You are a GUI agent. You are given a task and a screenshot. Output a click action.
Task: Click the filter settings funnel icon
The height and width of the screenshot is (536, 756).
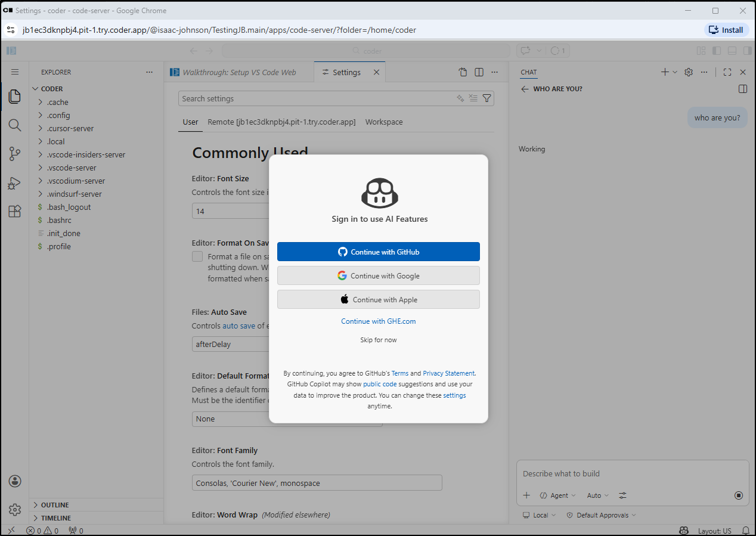[487, 98]
